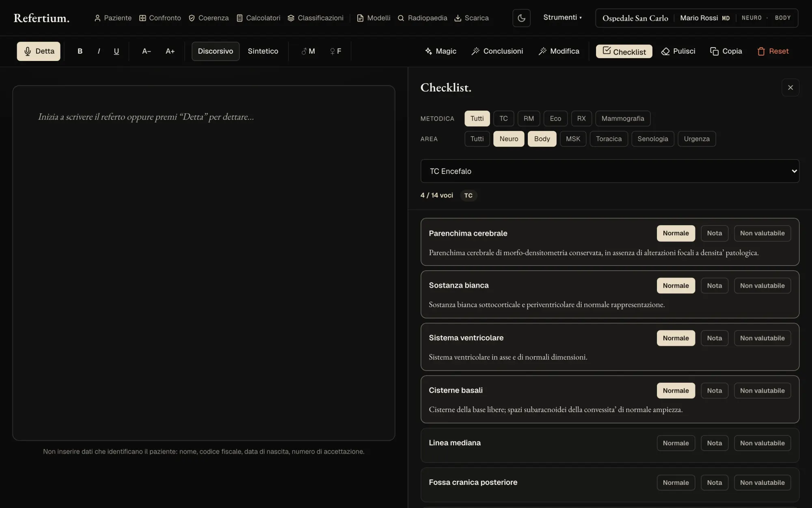Decrease font size with A−
The height and width of the screenshot is (508, 812).
147,51
